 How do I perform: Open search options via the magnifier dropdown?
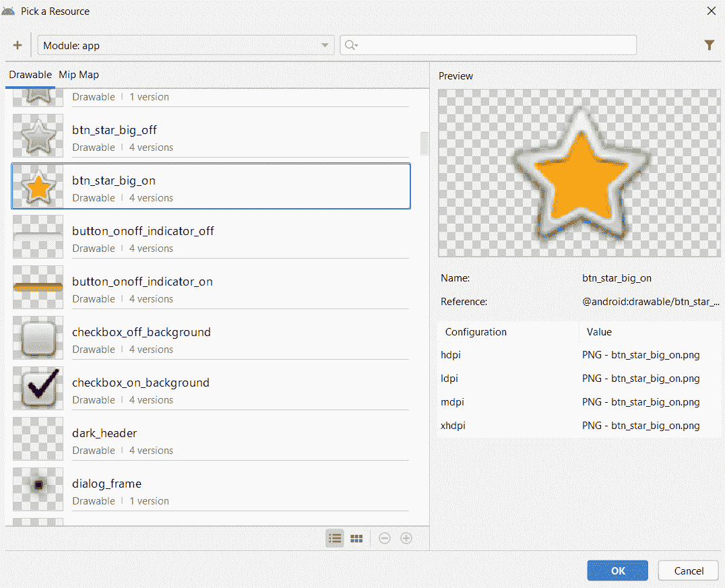pyautogui.click(x=351, y=44)
